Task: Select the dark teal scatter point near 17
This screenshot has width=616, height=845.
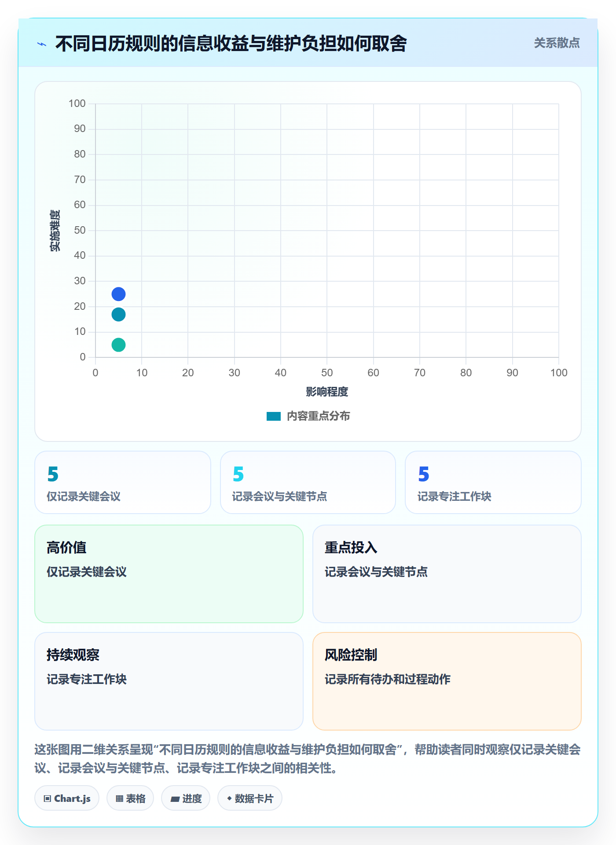Action: coord(118,315)
